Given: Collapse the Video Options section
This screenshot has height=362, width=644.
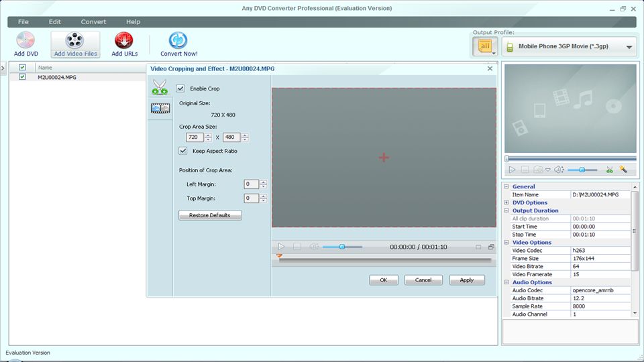Looking at the screenshot, I should (x=506, y=242).
